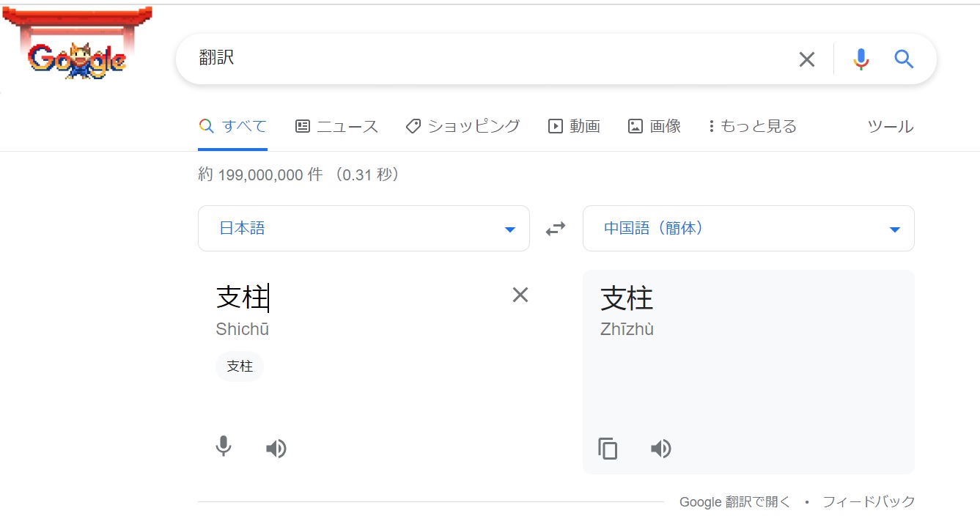
Task: Open the 中国語（簡体） target language dropdown
Action: click(x=748, y=229)
